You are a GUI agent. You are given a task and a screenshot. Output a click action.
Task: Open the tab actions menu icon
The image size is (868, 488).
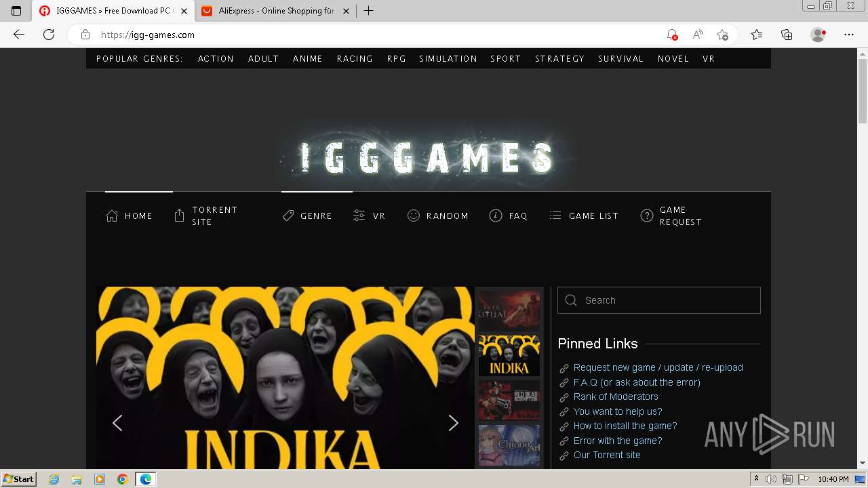[x=16, y=11]
